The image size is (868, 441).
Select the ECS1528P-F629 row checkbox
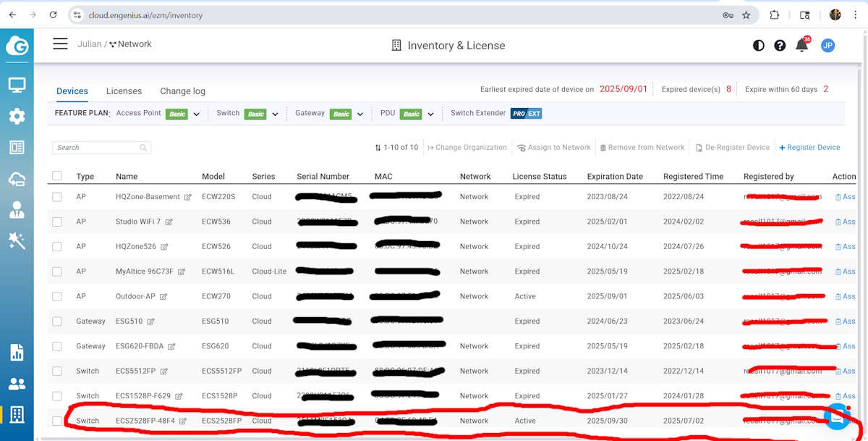57,396
